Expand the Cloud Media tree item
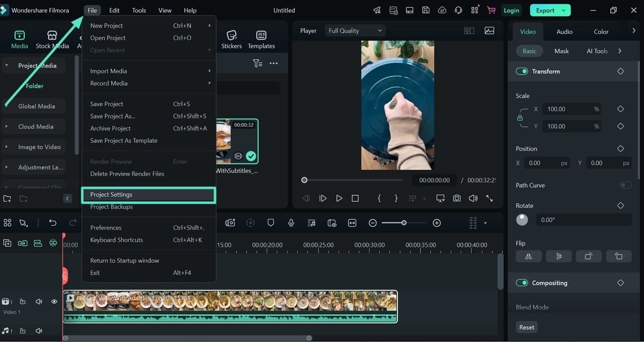This screenshot has width=644, height=342. 6,126
